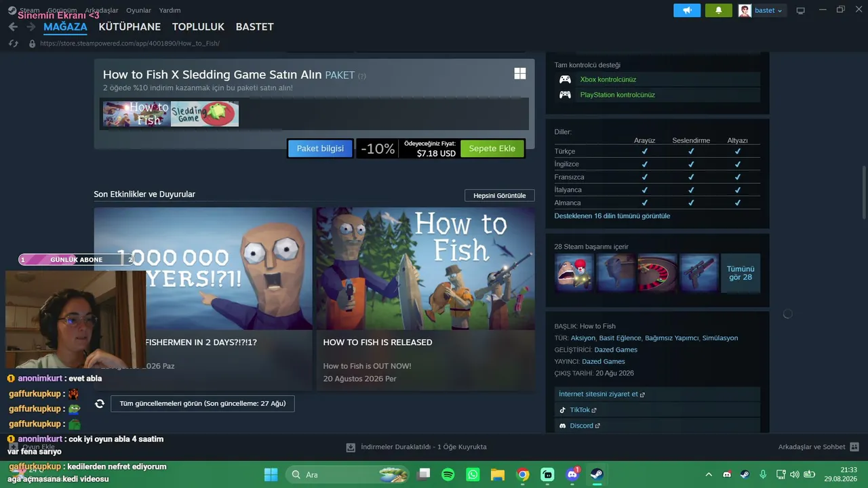The height and width of the screenshot is (488, 868).
Task: Open Task View on the taskbar
Action: click(x=424, y=474)
